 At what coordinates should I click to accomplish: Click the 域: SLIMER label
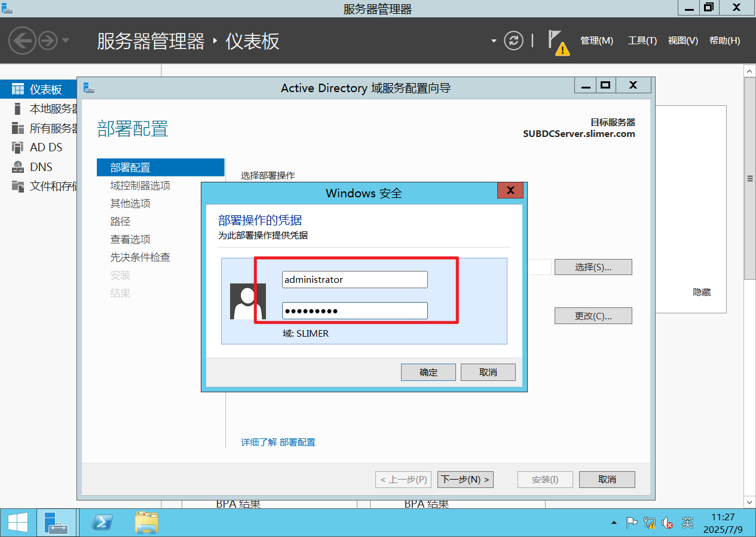(305, 333)
